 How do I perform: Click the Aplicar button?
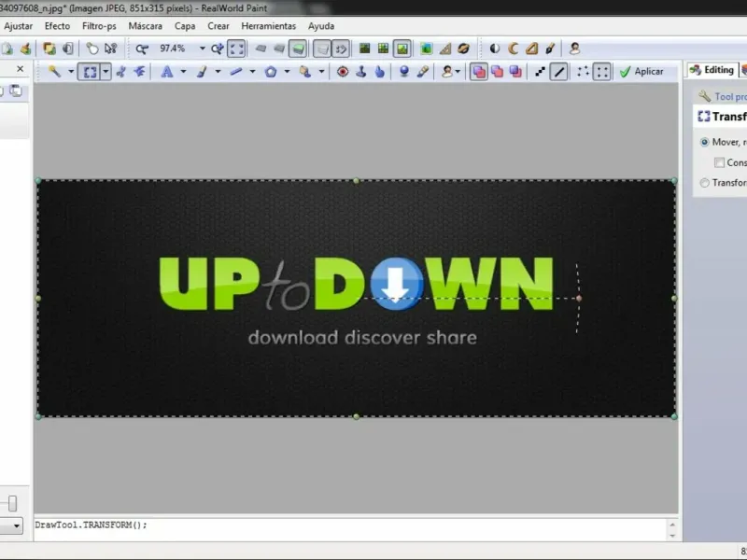(641, 72)
